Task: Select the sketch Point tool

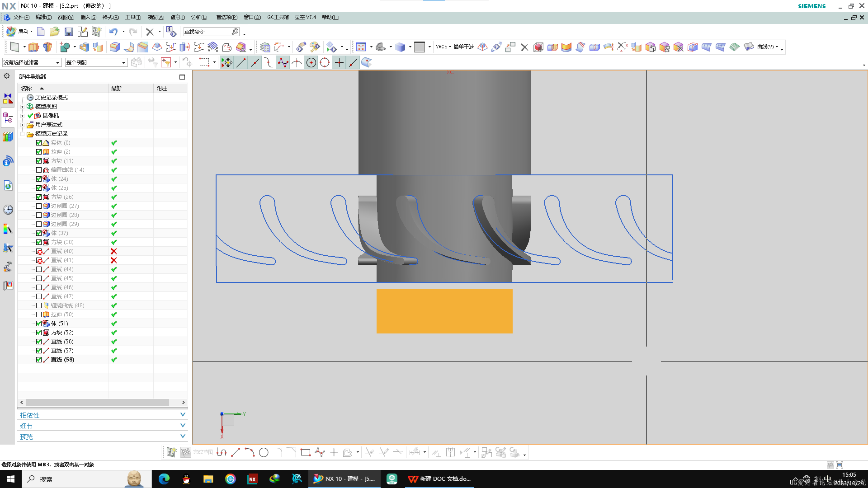Action: click(x=334, y=452)
